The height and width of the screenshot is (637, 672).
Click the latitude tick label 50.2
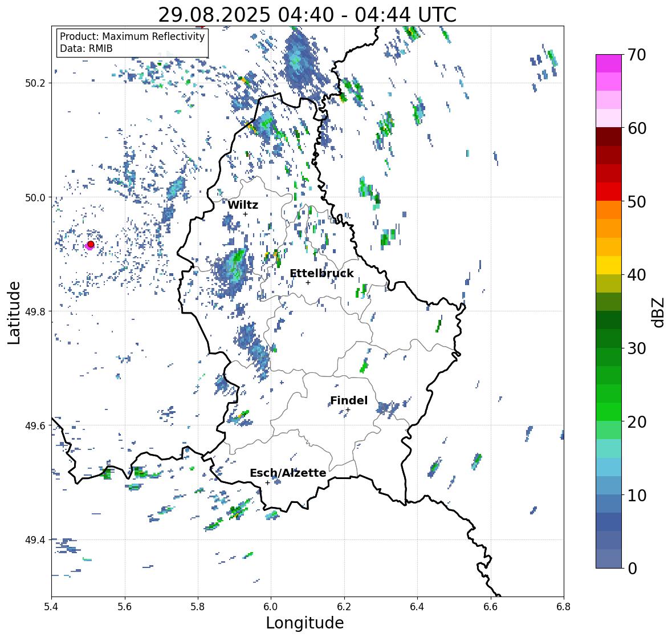(x=35, y=83)
